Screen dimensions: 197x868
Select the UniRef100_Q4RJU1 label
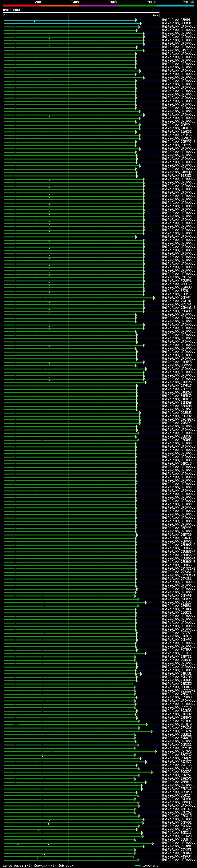pyautogui.click(x=177, y=674)
